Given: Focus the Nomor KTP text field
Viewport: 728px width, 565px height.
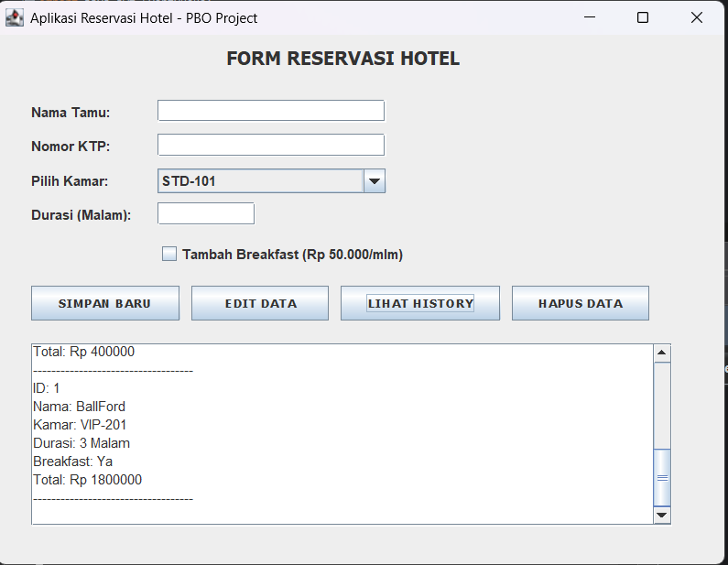Looking at the screenshot, I should point(271,145).
